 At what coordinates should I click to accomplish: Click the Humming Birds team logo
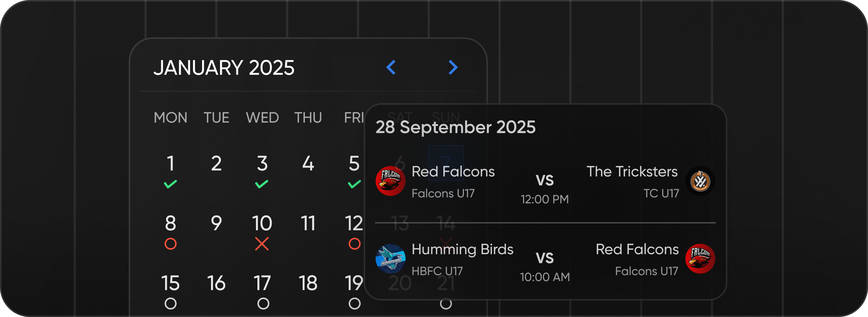tap(390, 258)
